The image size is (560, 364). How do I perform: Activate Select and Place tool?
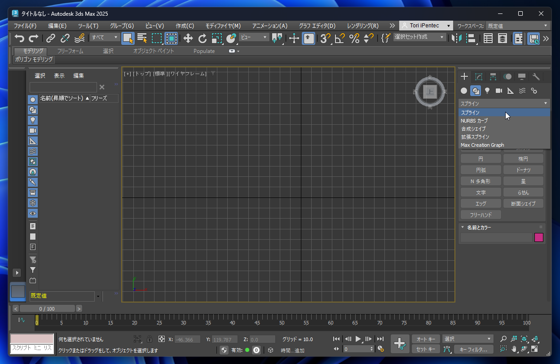click(x=231, y=38)
